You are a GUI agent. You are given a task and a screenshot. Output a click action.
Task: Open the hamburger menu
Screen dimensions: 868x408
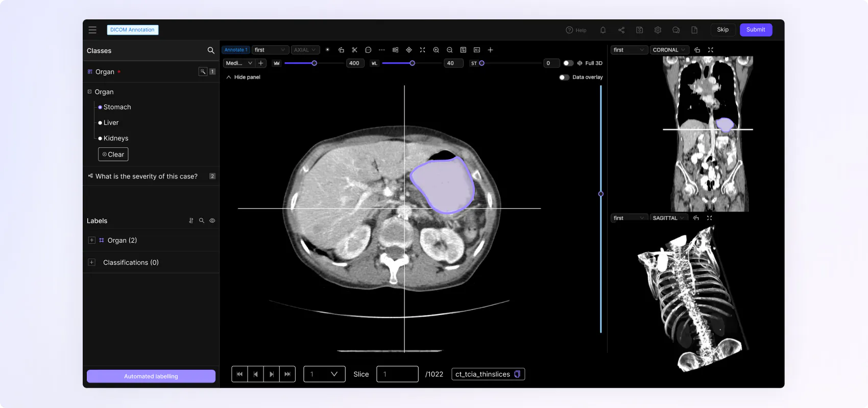(92, 30)
